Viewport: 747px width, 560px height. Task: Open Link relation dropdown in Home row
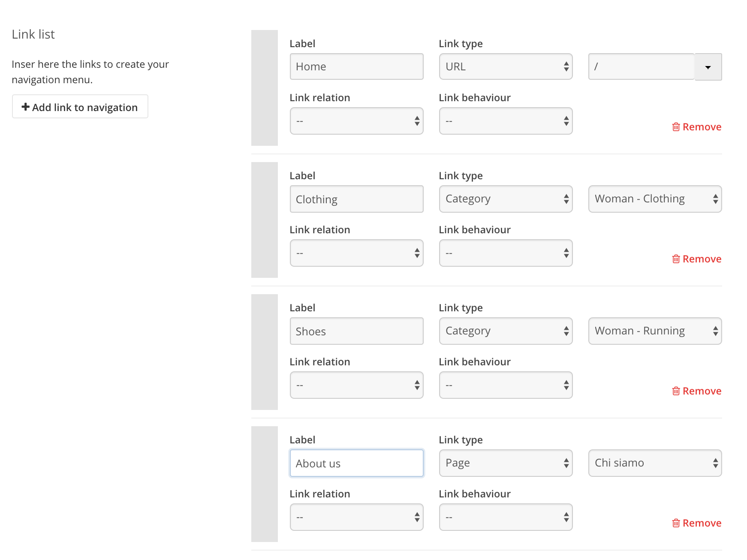tap(357, 121)
